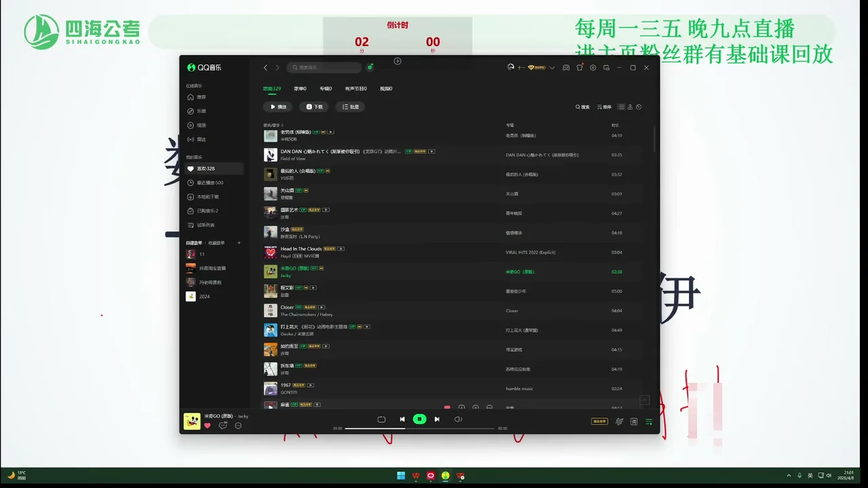Open 最近播放 500 in the sidebar
The height and width of the screenshot is (488, 868).
(x=214, y=183)
